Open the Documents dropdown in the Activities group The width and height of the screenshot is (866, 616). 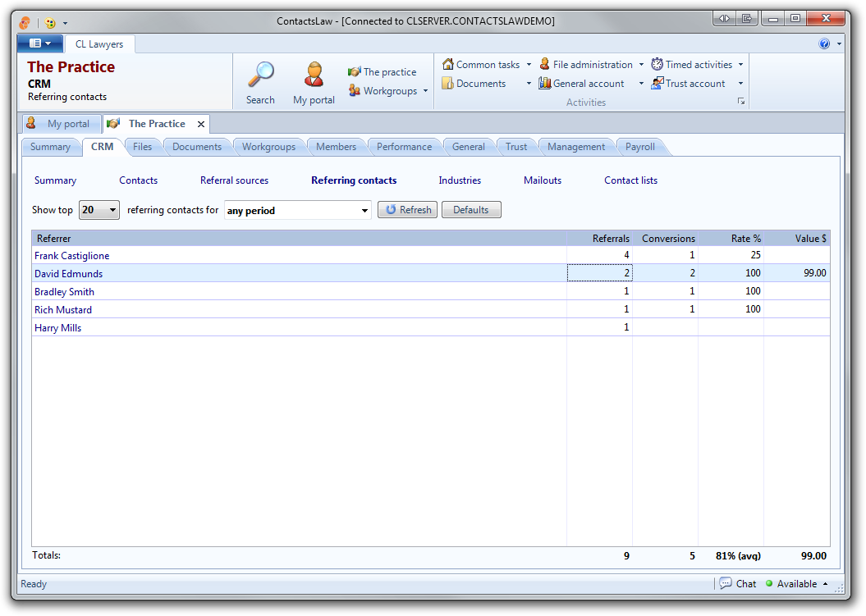point(529,84)
